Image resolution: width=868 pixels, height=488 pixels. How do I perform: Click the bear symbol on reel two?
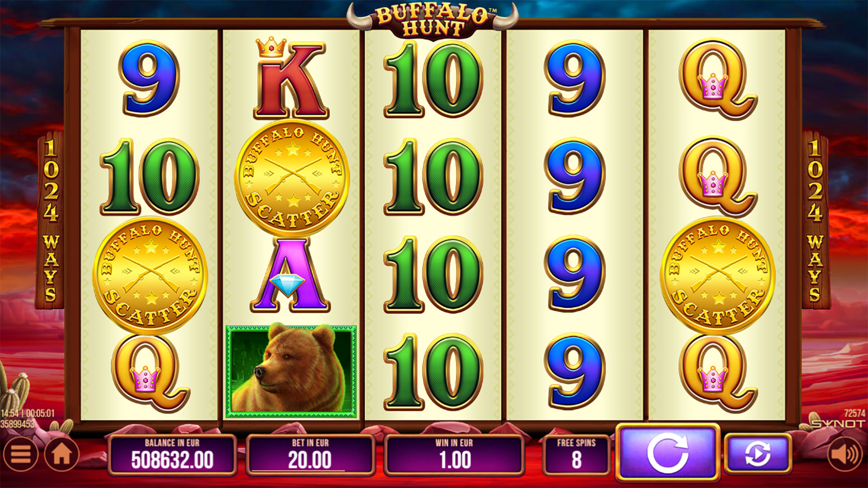click(291, 371)
